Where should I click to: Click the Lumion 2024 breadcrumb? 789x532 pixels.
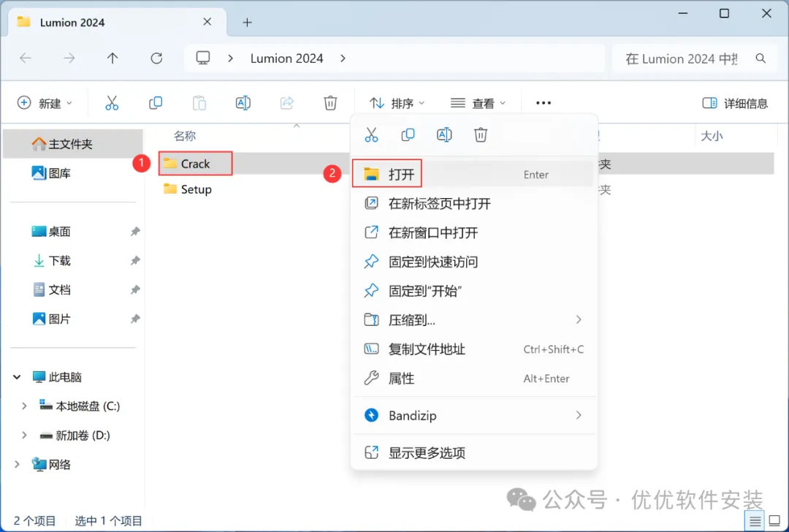[287, 58]
